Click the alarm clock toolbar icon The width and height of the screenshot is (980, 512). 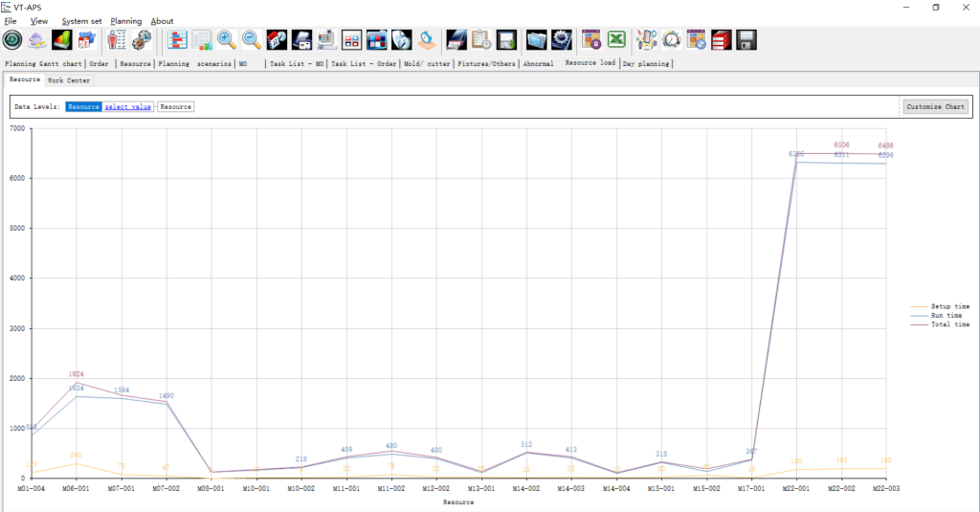tap(672, 40)
